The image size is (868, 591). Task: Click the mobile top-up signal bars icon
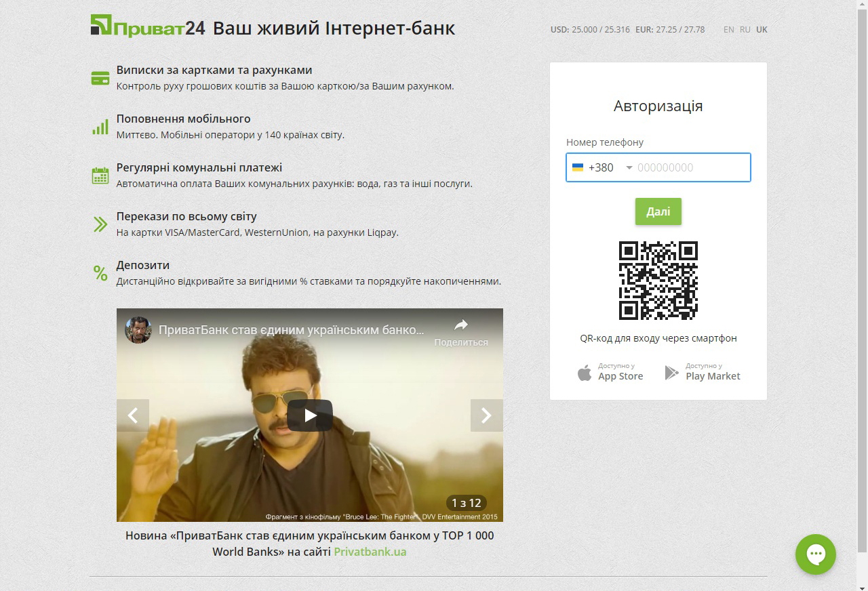click(100, 127)
